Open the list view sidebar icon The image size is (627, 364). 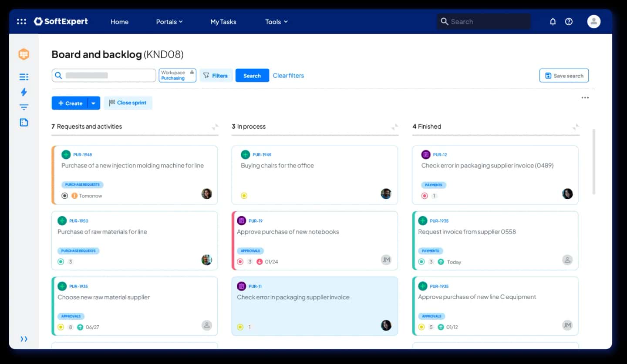[24, 77]
